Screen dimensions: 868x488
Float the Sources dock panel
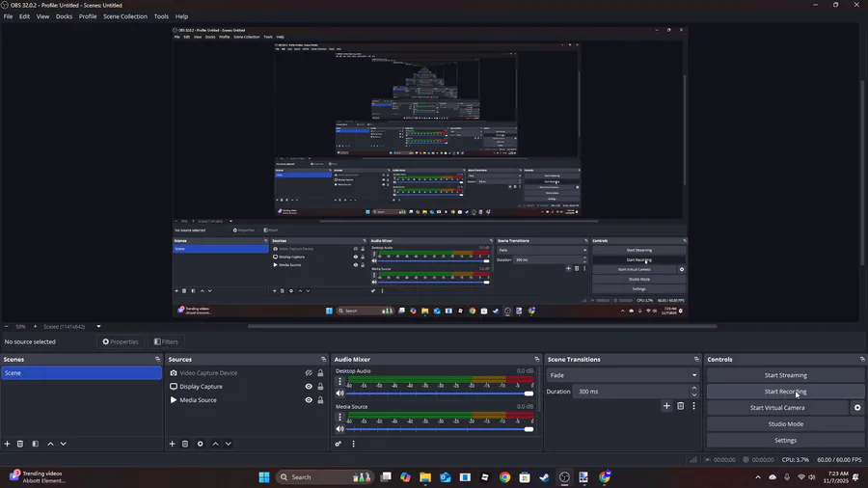(x=324, y=359)
